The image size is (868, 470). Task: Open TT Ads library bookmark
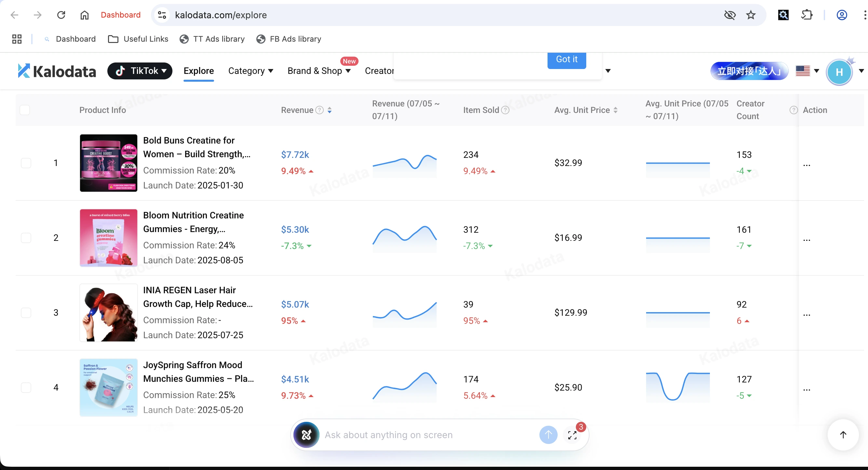[x=212, y=39]
